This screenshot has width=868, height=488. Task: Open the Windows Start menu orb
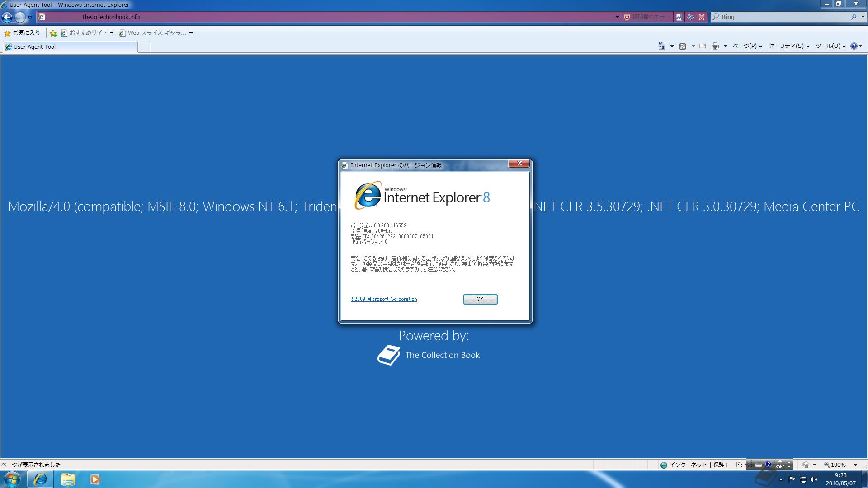pyautogui.click(x=12, y=479)
